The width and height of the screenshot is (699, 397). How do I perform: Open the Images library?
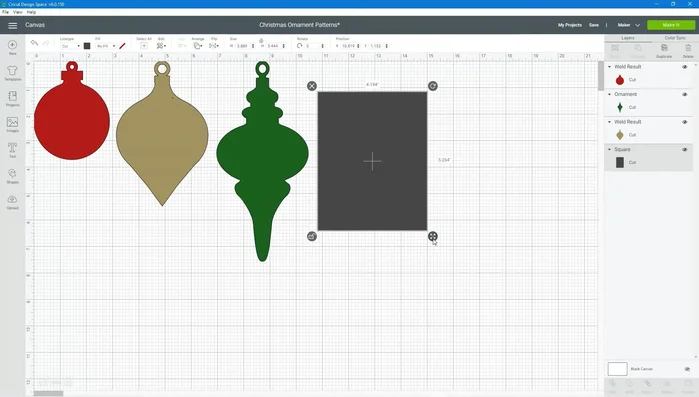12,124
